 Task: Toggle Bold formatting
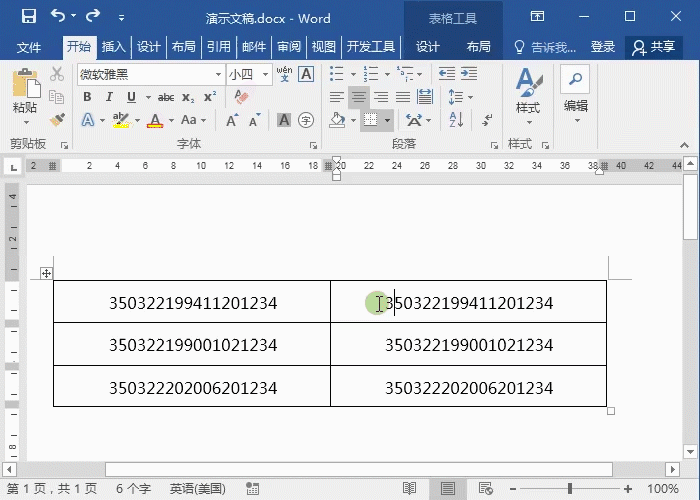pos(87,97)
